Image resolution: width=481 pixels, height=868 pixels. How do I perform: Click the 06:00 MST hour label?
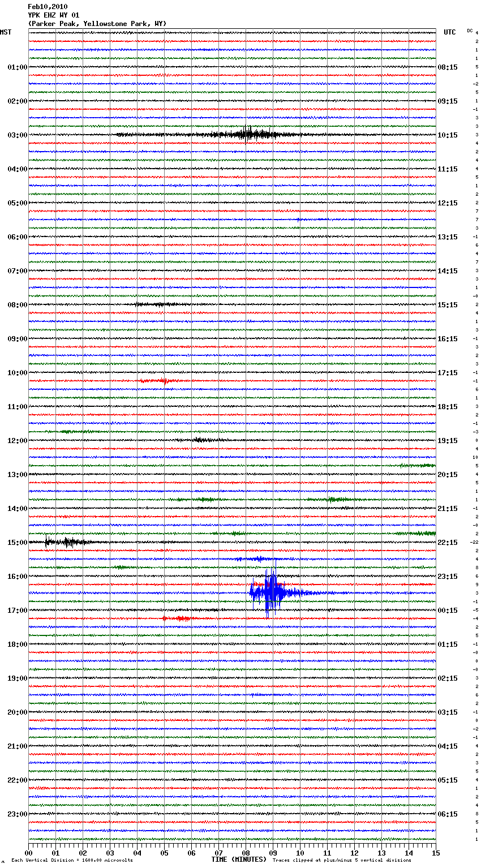[x=18, y=237]
